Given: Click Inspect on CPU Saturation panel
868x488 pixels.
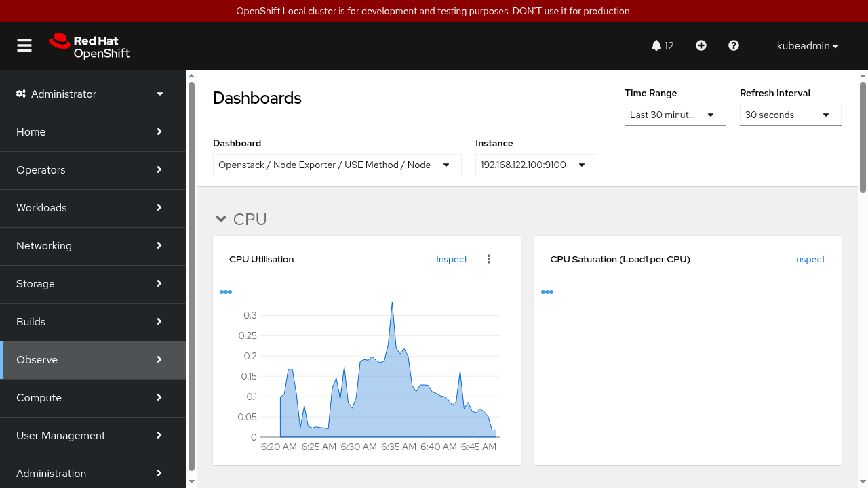Looking at the screenshot, I should (809, 259).
